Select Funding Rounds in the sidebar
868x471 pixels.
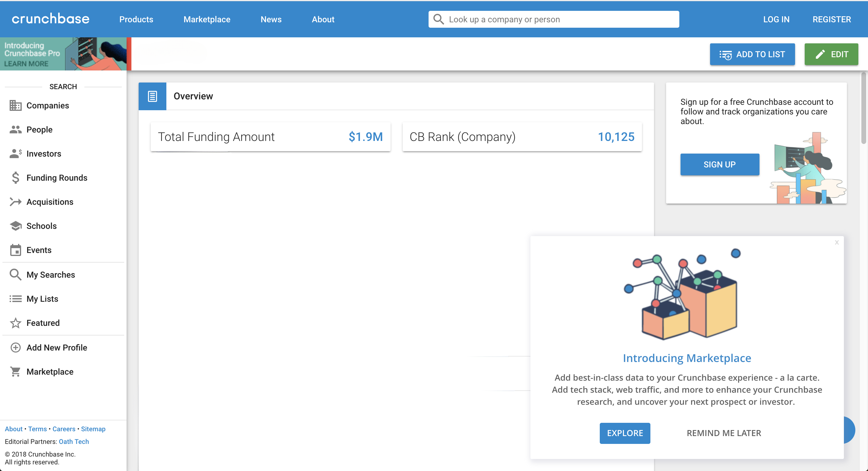point(57,177)
